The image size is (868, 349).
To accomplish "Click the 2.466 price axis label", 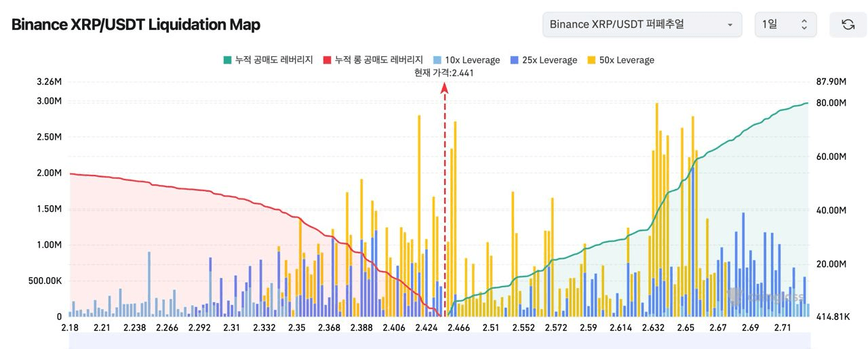I will click(458, 328).
